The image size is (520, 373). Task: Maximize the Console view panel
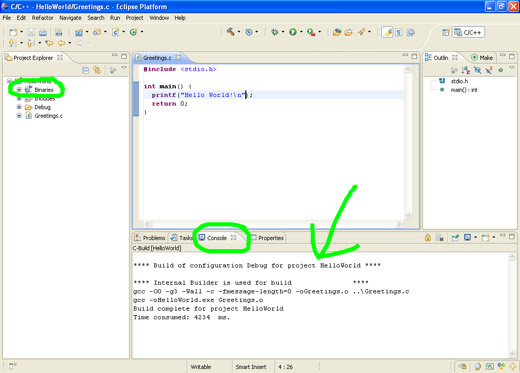(512, 237)
